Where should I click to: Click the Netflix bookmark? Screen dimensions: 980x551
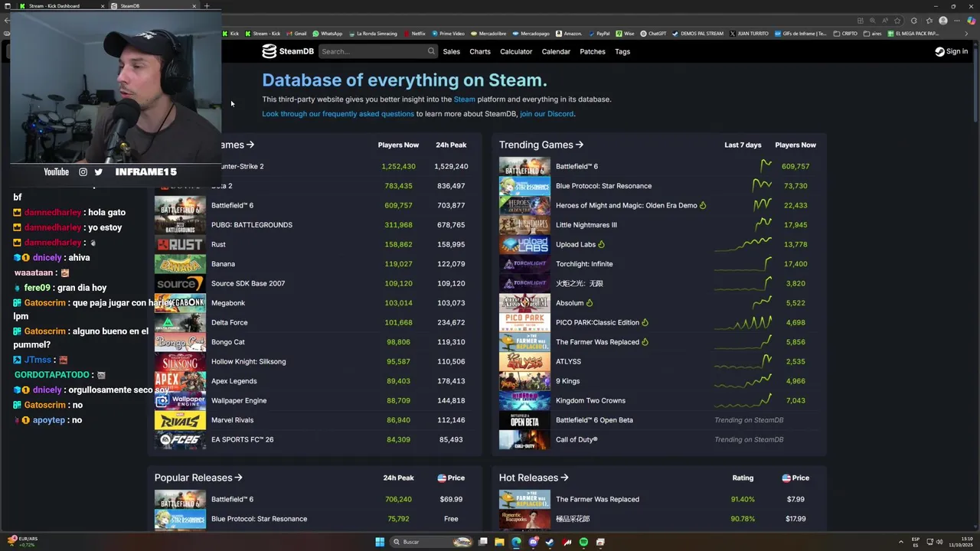[x=414, y=34]
